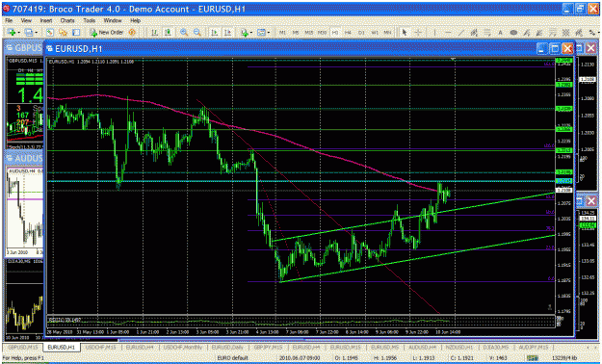
Task: Select the H4 timeframe button
Action: [x=348, y=33]
